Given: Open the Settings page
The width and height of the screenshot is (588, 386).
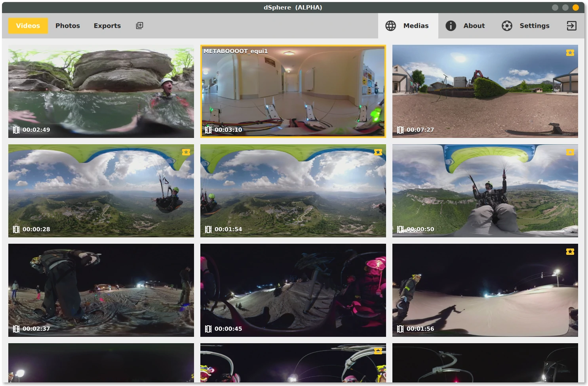Looking at the screenshot, I should tap(526, 26).
